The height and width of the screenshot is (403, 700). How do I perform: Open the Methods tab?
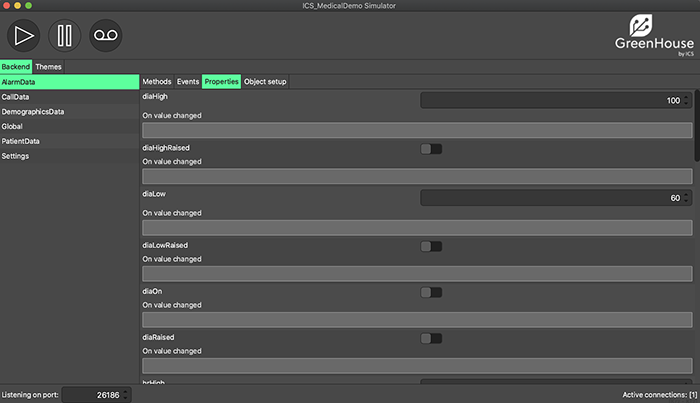157,81
